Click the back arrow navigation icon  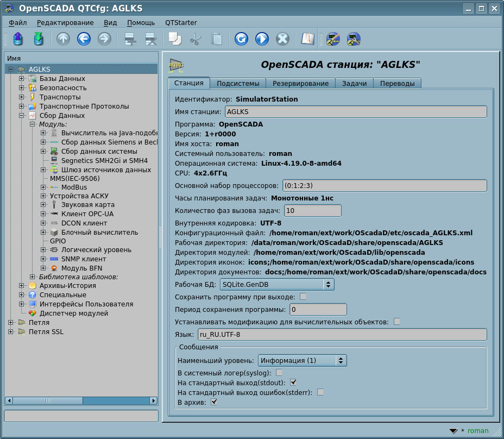pyautogui.click(x=84, y=39)
